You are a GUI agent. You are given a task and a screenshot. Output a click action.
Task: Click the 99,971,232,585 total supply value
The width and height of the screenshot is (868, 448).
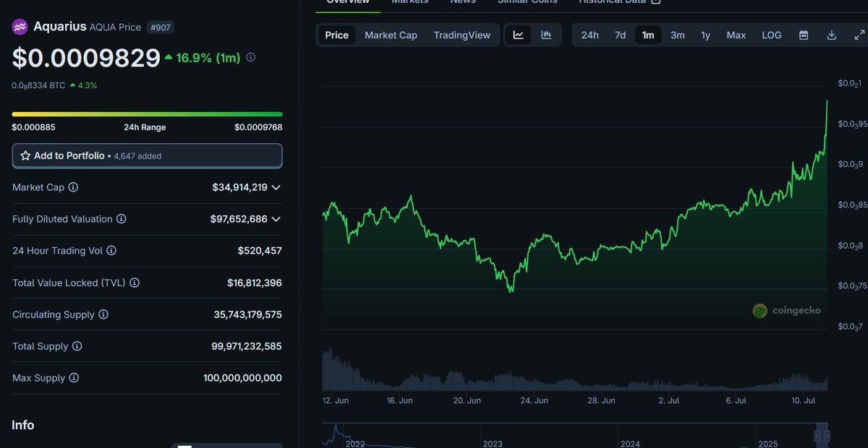tap(247, 346)
